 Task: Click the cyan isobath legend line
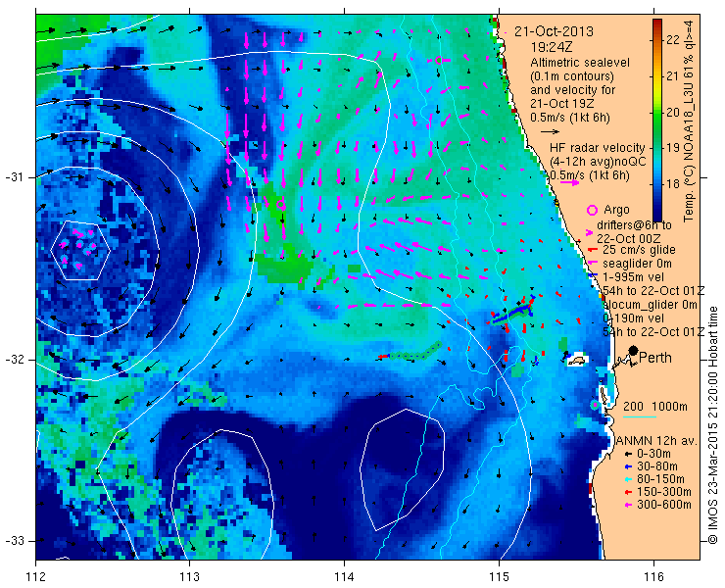click(x=640, y=417)
